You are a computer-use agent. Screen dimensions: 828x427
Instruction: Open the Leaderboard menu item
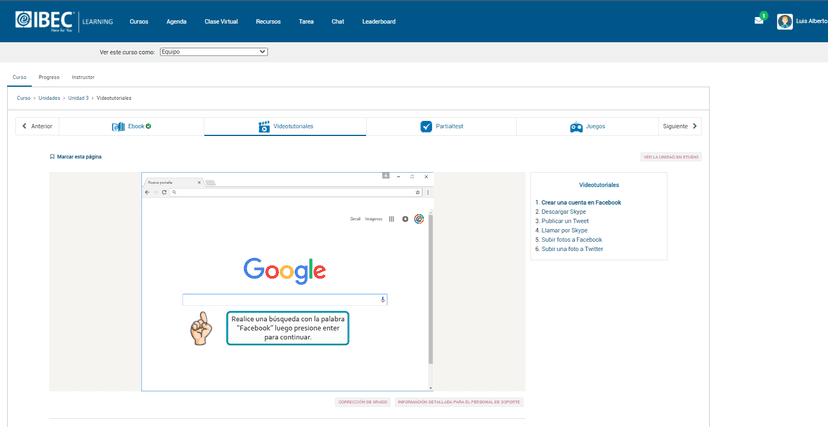pyautogui.click(x=379, y=22)
